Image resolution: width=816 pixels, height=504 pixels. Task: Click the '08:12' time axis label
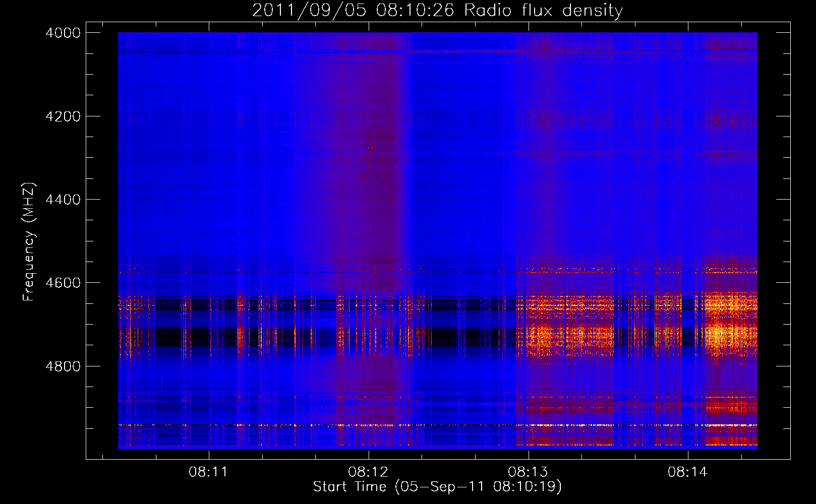coord(368,472)
